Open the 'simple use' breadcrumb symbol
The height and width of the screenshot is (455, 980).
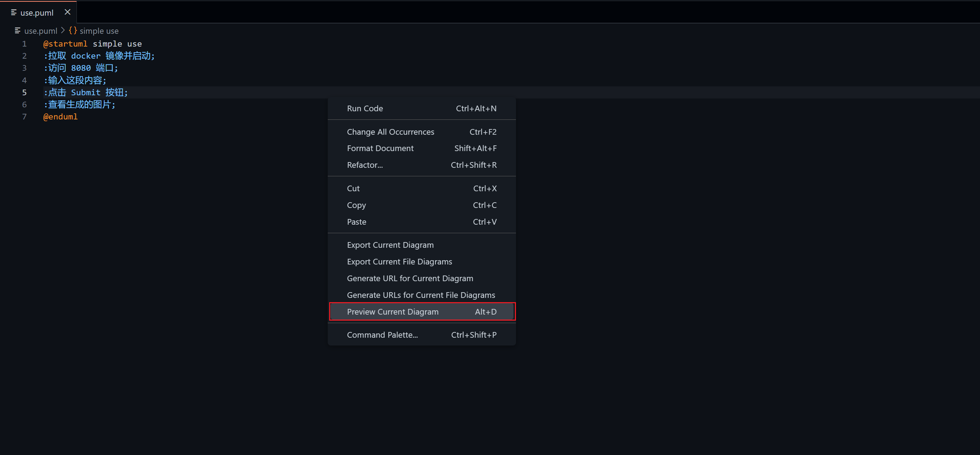coord(99,31)
